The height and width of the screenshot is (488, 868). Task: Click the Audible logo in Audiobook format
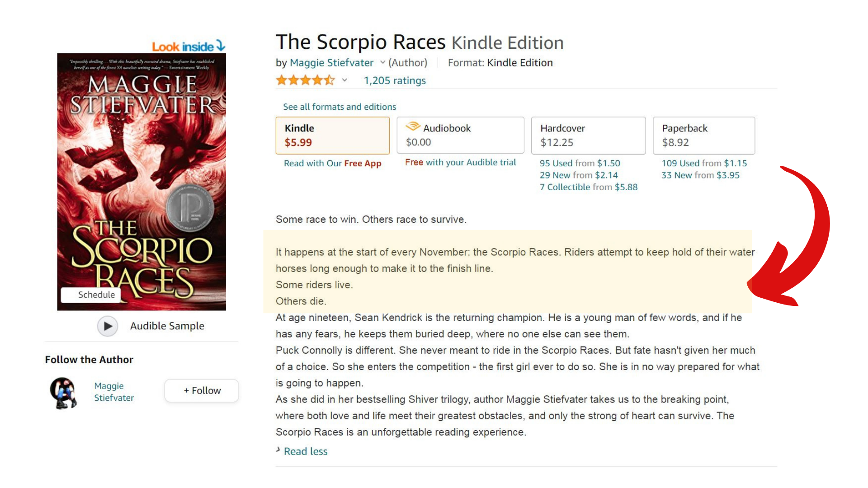coord(413,127)
